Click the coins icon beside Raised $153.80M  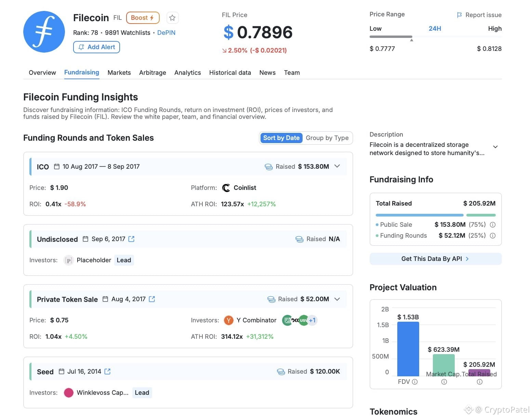(269, 167)
